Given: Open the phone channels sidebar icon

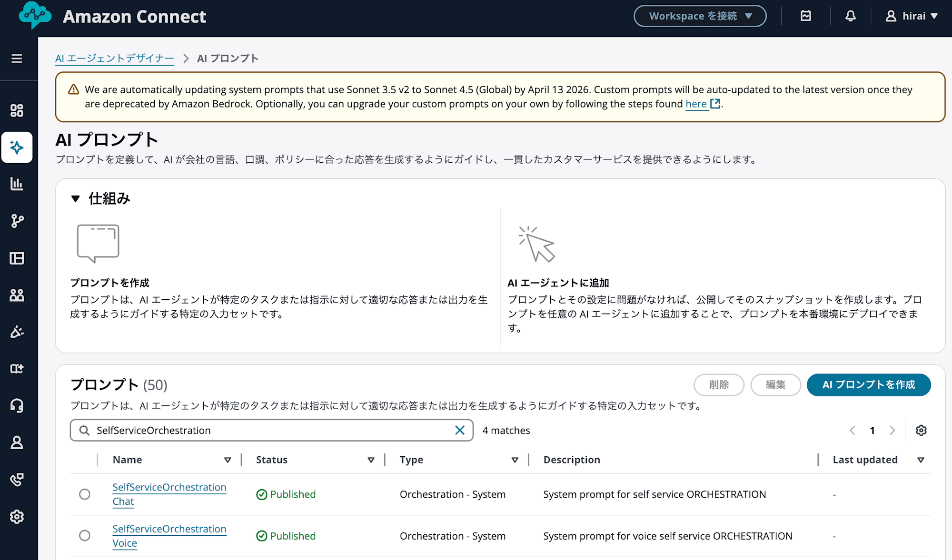Looking at the screenshot, I should tap(17, 480).
